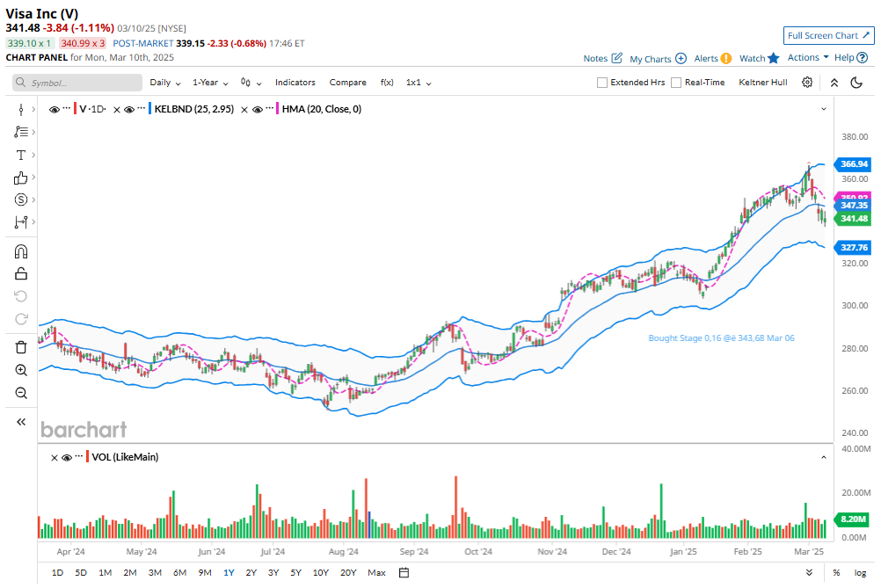Click the Full Screen Chart button

(x=828, y=36)
